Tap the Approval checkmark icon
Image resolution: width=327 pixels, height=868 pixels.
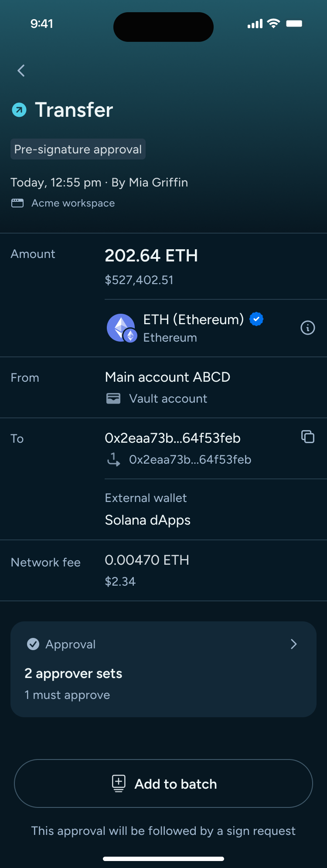[33, 644]
